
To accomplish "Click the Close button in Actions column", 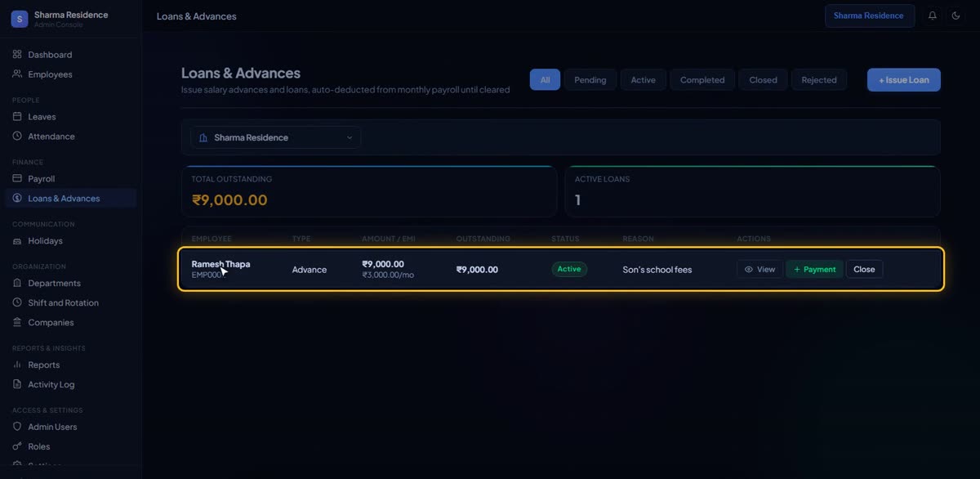I will point(864,269).
